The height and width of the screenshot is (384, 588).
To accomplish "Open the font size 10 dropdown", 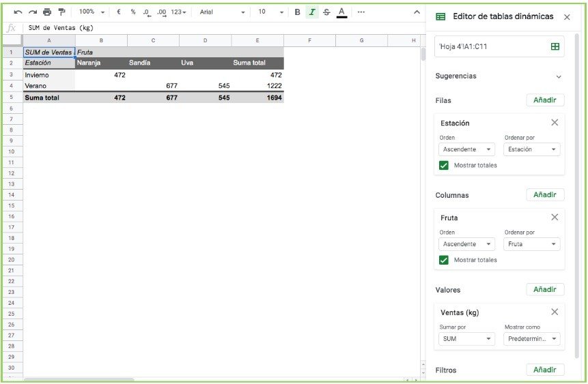I will (x=270, y=12).
